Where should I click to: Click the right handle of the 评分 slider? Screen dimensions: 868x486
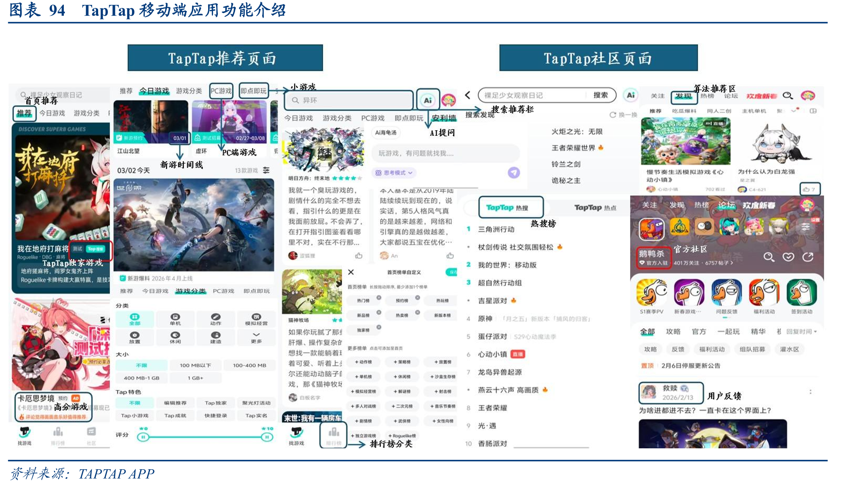click(267, 437)
